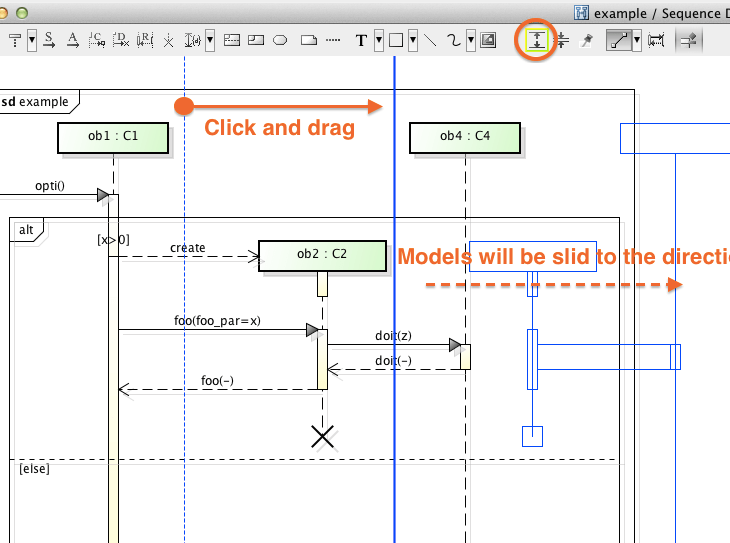Viewport: 730px width, 543px height.
Task: Select the Asynchronous Message tool
Action: tap(73, 41)
